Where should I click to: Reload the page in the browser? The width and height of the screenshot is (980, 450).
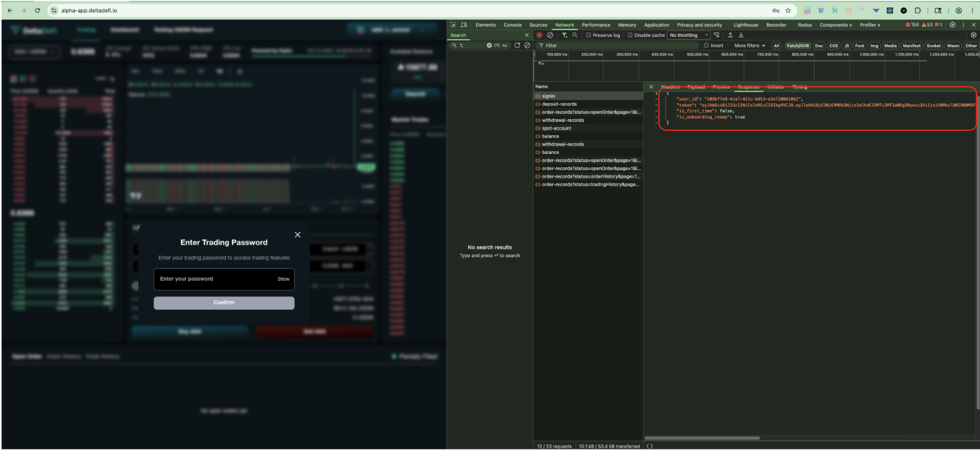[x=37, y=10]
